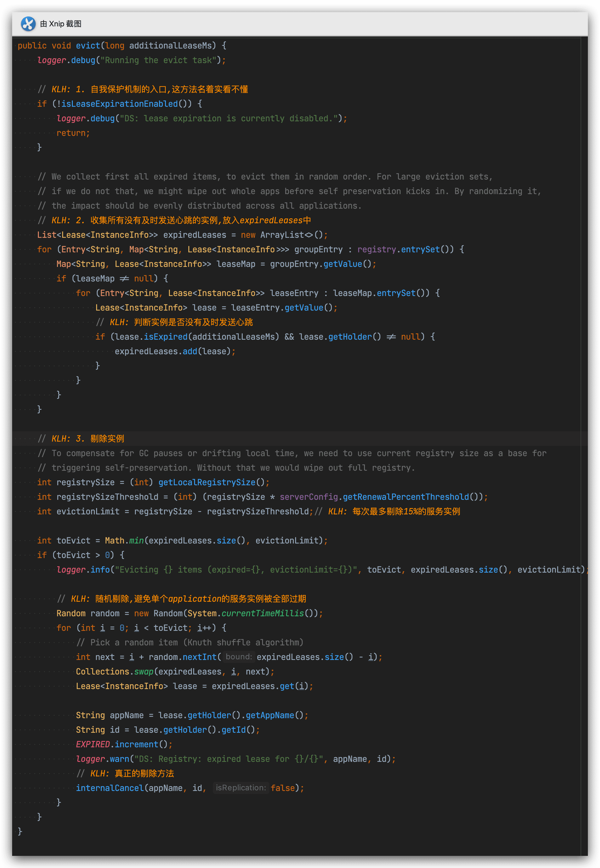Click comment 'KLH: 真正的剔除方法'

click(x=125, y=774)
